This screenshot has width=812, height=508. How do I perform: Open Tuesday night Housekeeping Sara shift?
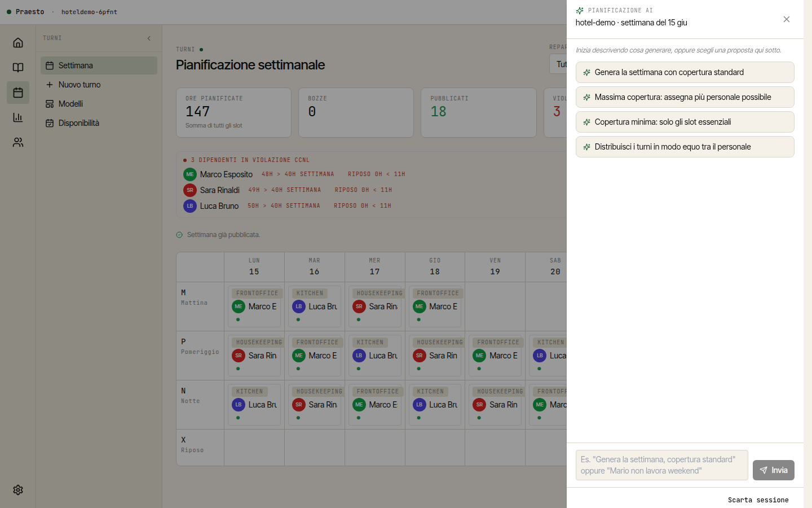(315, 405)
